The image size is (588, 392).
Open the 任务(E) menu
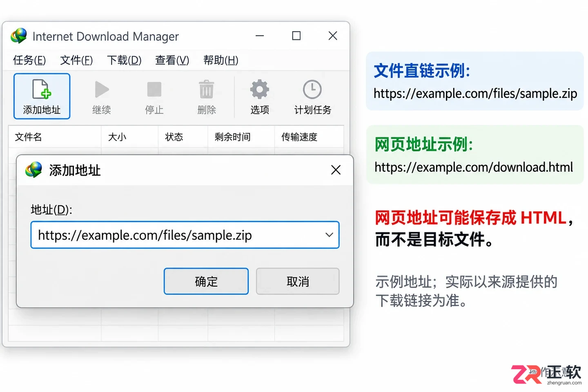(x=29, y=60)
